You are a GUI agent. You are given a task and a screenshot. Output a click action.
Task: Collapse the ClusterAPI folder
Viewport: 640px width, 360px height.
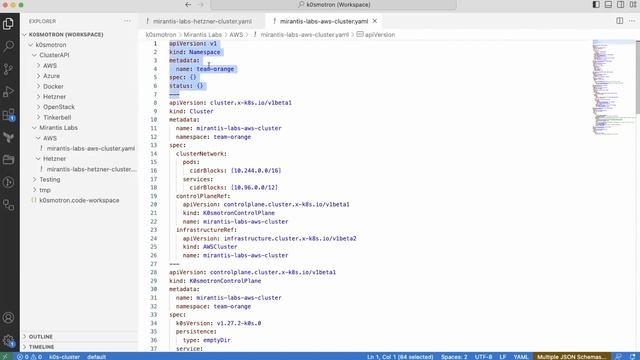click(54, 55)
